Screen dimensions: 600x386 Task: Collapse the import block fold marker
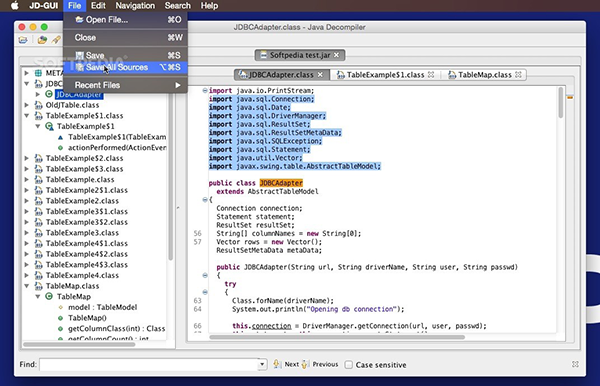tap(205, 91)
